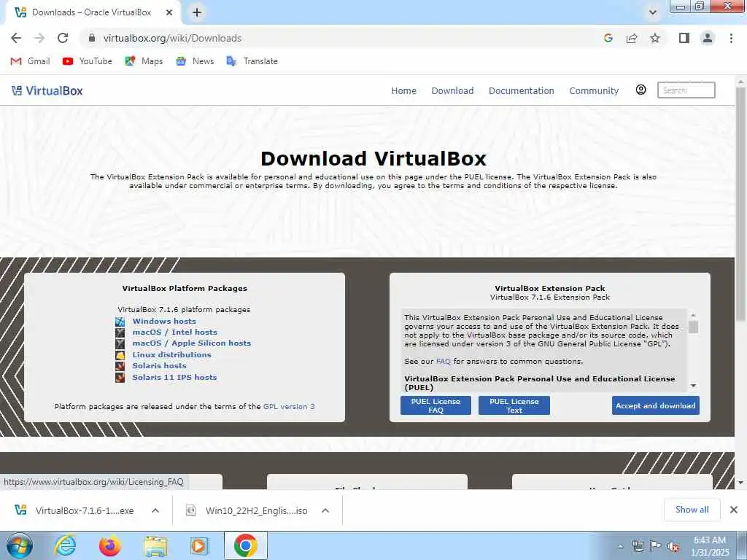The height and width of the screenshot is (560, 747).
Task: Click the Windows hosts link
Action: coord(164,321)
